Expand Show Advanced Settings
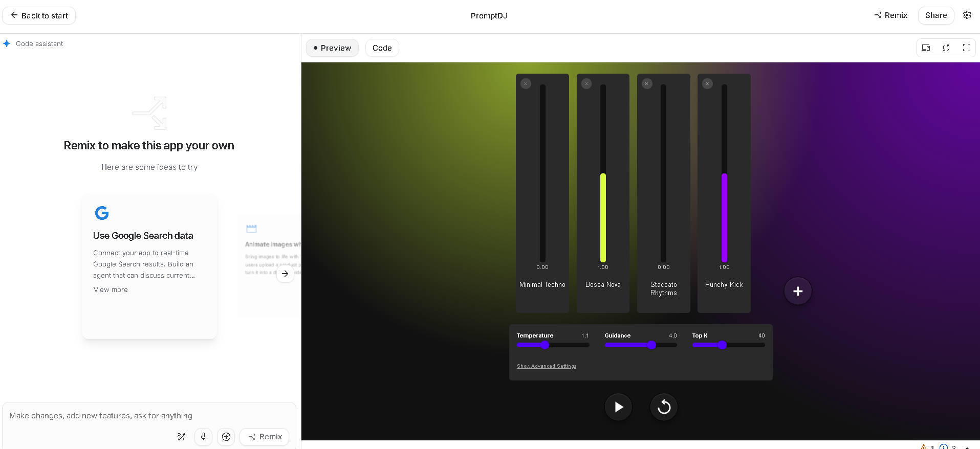The width and height of the screenshot is (980, 449). [546, 366]
